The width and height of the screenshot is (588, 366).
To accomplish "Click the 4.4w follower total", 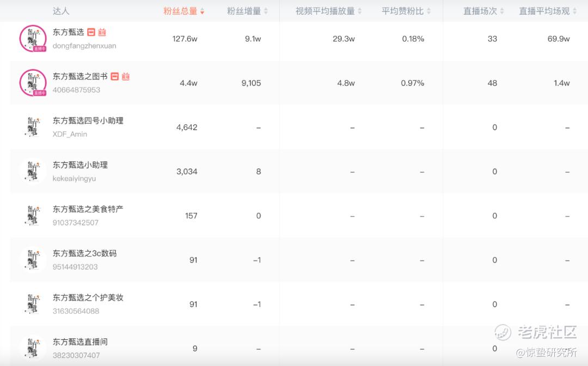I will pos(188,83).
